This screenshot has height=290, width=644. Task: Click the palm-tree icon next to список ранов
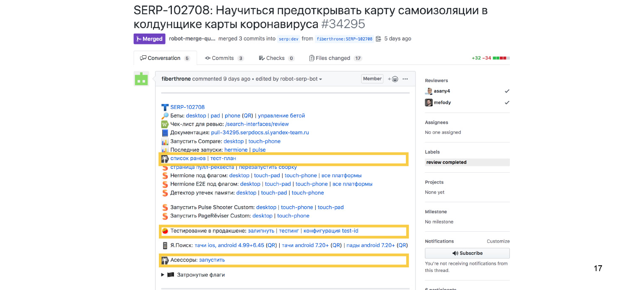click(x=164, y=158)
